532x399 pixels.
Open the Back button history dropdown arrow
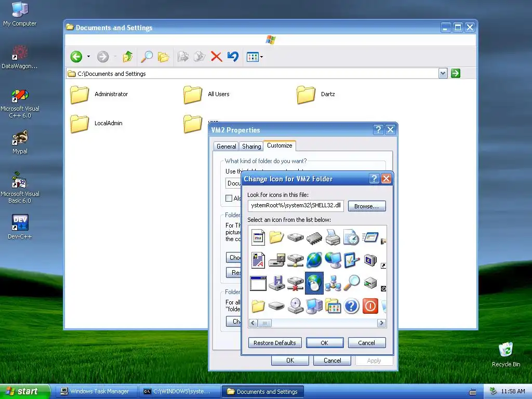coord(88,56)
